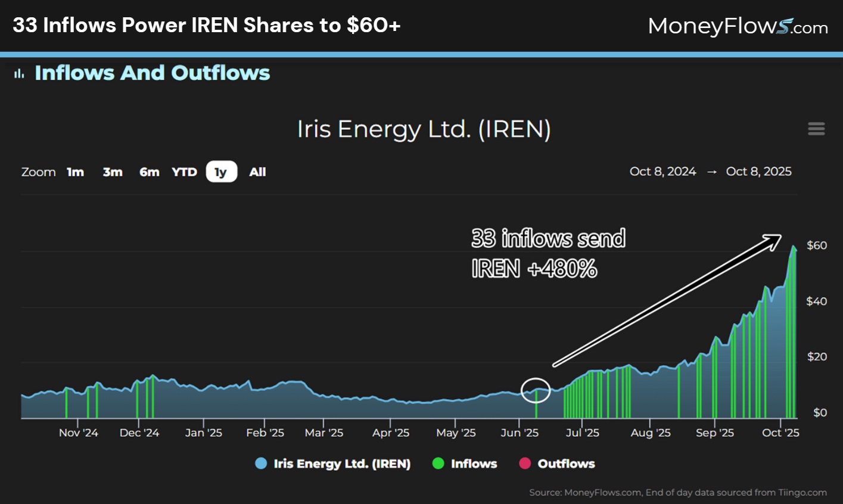
Task: Toggle the Inflows series visibility
Action: (474, 463)
